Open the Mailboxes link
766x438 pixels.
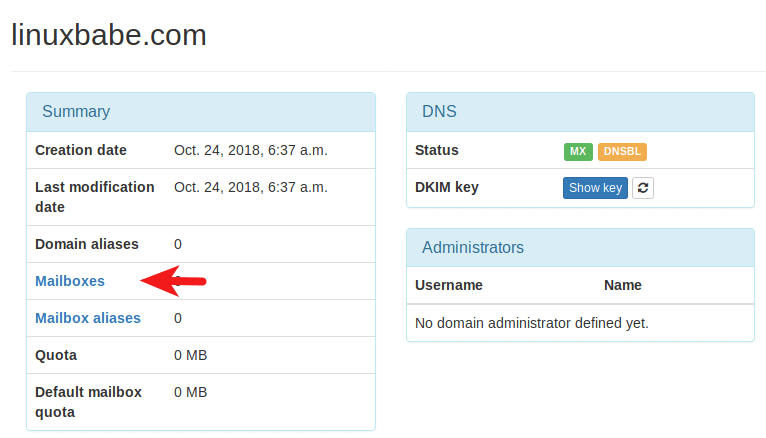pyautogui.click(x=70, y=281)
